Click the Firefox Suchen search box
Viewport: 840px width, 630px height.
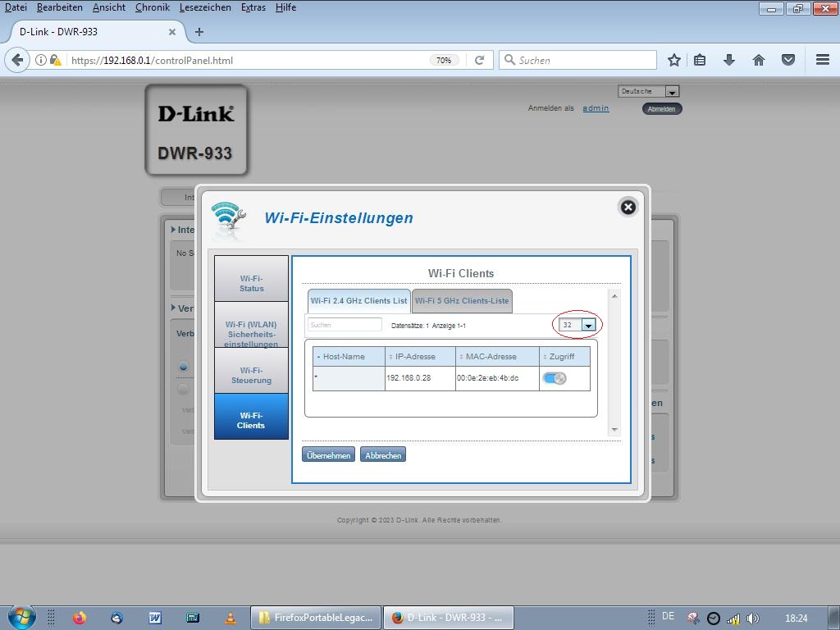[x=577, y=60]
